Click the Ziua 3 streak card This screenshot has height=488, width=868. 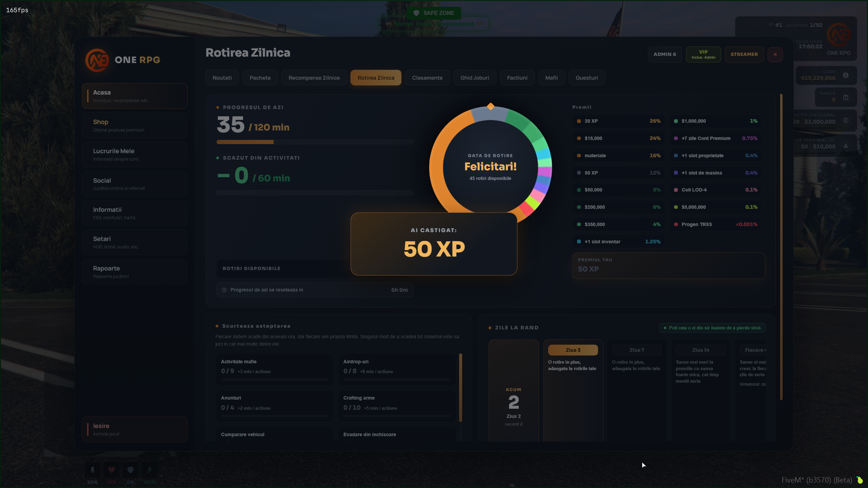[573, 390]
